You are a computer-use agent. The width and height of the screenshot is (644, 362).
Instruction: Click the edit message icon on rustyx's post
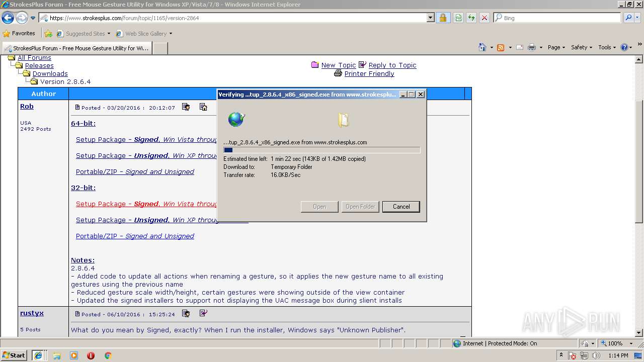point(186,313)
